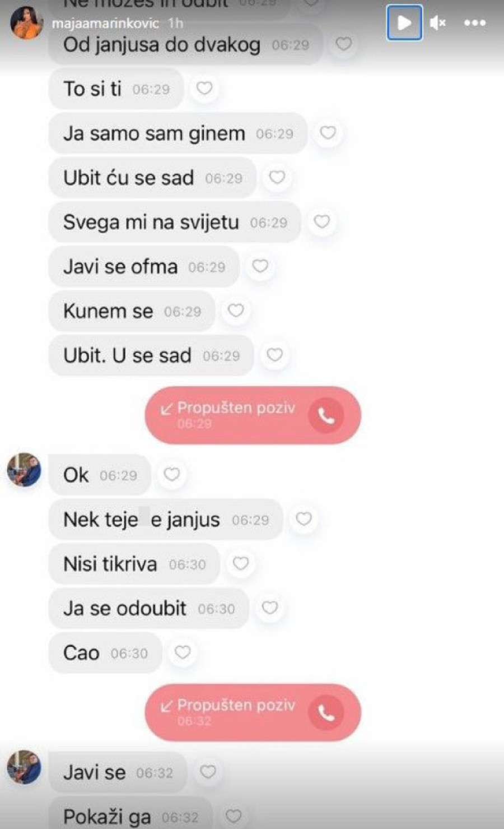
Task: Like the "Ja samo sam ginem" message
Action: (328, 133)
